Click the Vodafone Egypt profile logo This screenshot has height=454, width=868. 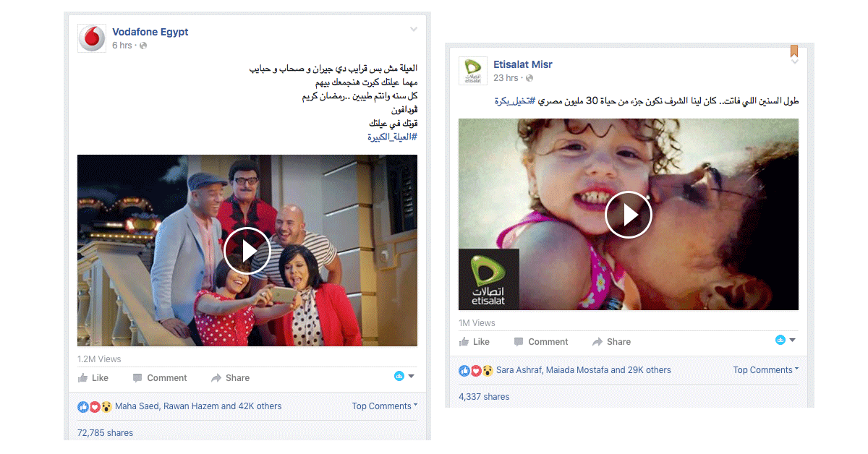[x=92, y=38]
